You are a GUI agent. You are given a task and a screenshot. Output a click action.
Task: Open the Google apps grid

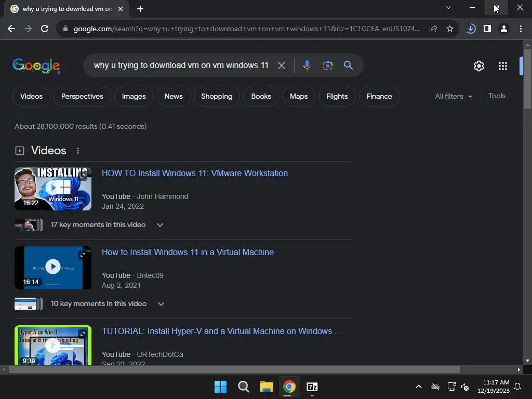pos(503,66)
